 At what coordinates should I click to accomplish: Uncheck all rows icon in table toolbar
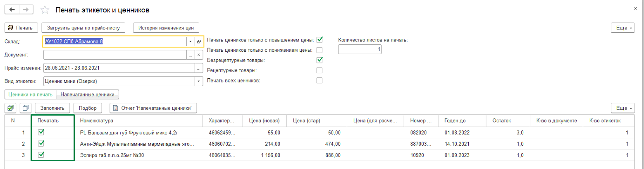point(25,108)
